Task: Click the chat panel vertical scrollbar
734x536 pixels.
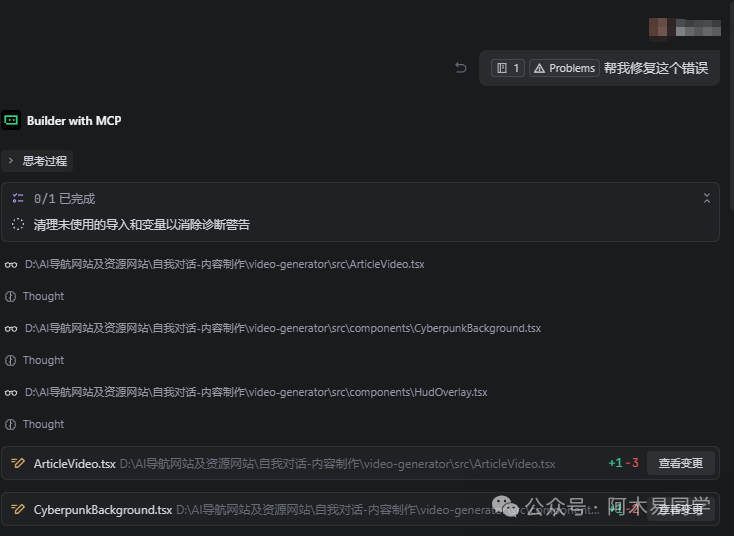Action: (731, 105)
